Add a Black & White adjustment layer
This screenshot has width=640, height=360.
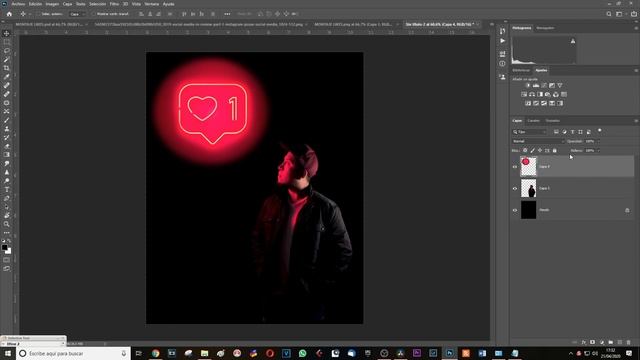(x=540, y=94)
